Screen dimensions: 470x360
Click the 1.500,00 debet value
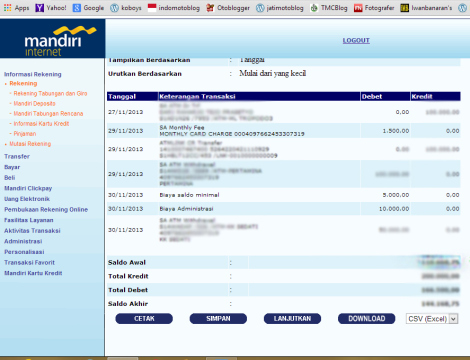pos(396,131)
